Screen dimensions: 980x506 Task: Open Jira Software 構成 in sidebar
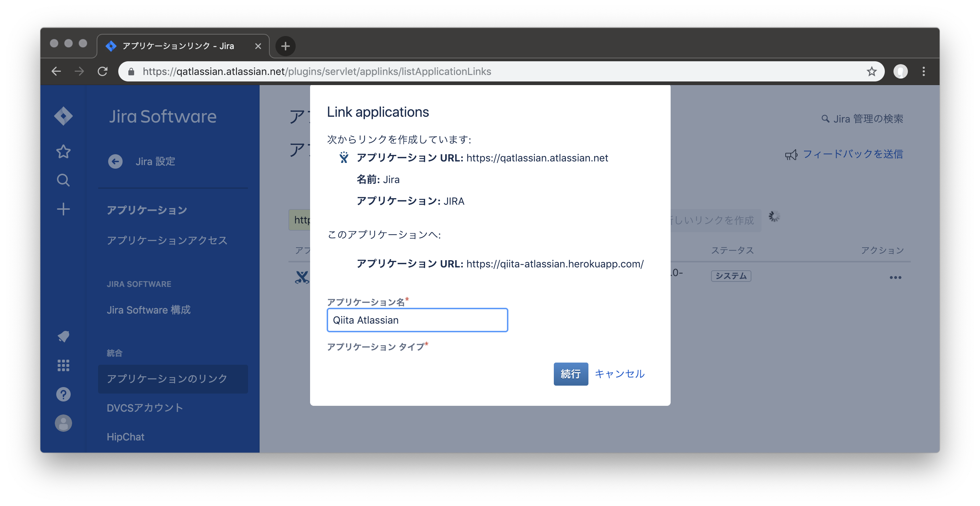[148, 310]
